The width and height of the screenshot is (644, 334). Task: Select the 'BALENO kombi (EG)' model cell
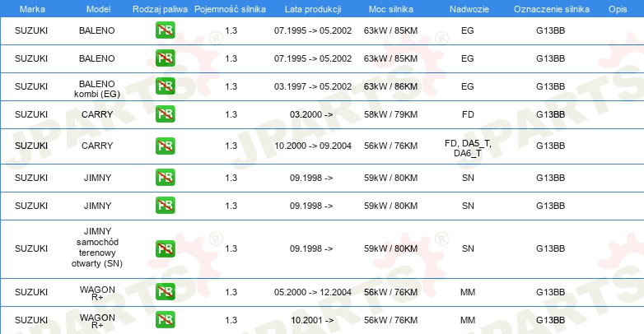97,89
